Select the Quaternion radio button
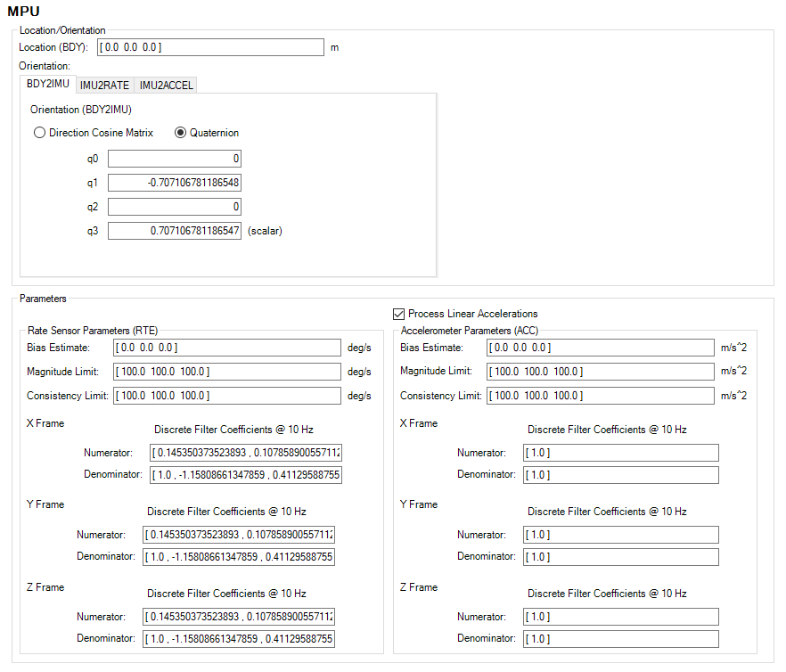The image size is (786, 672). click(x=180, y=133)
